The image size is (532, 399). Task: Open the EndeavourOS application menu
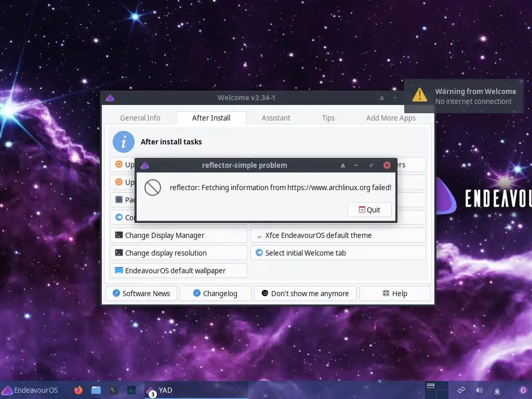[x=30, y=390]
